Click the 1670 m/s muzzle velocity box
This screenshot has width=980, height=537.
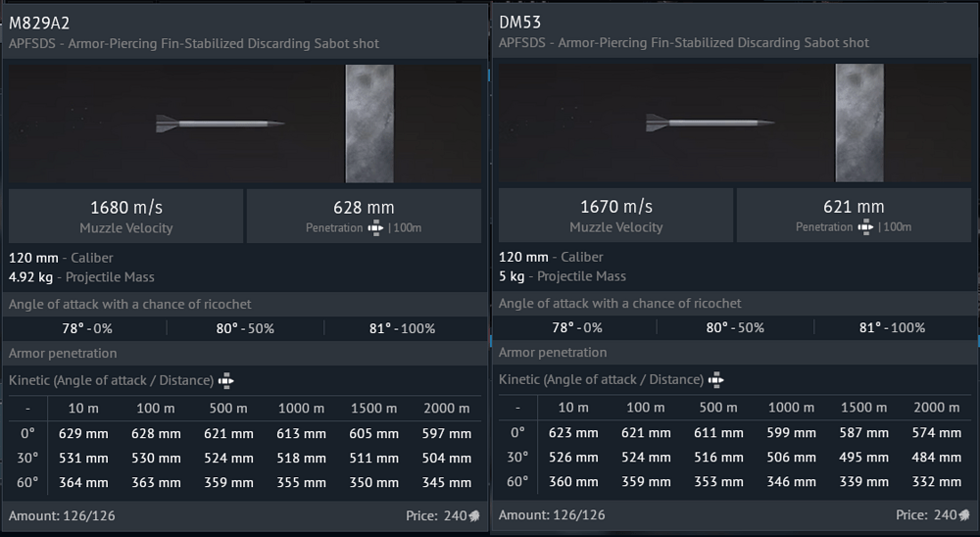tap(615, 216)
